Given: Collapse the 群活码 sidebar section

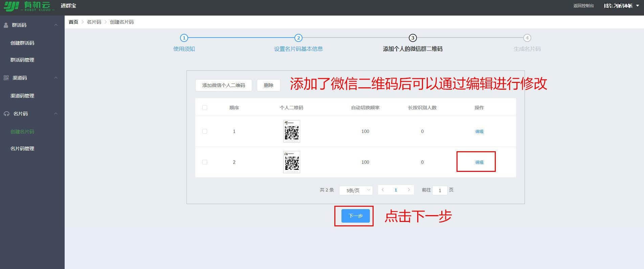Looking at the screenshot, I should [x=56, y=25].
